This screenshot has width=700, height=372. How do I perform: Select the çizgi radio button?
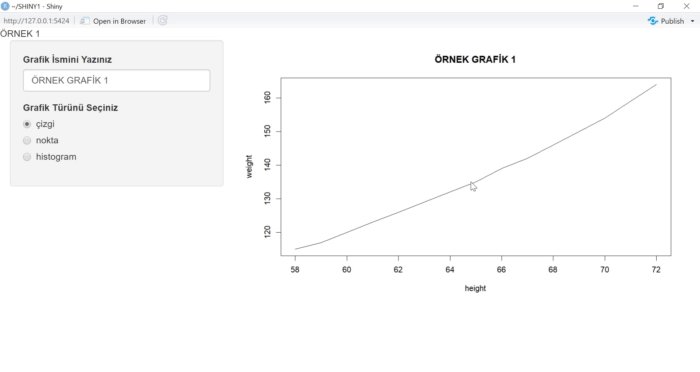pyautogui.click(x=27, y=124)
